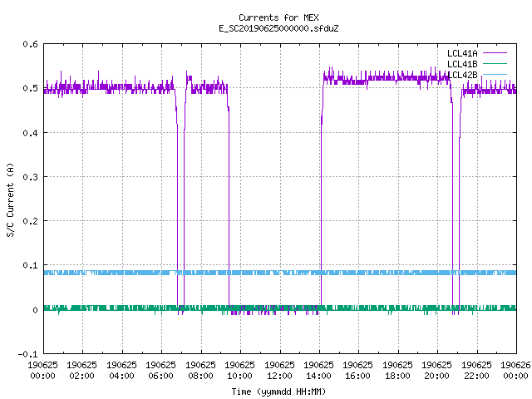Click the '190625 06:00' x-axis tick label
The height and width of the screenshot is (399, 532).
coord(160,371)
